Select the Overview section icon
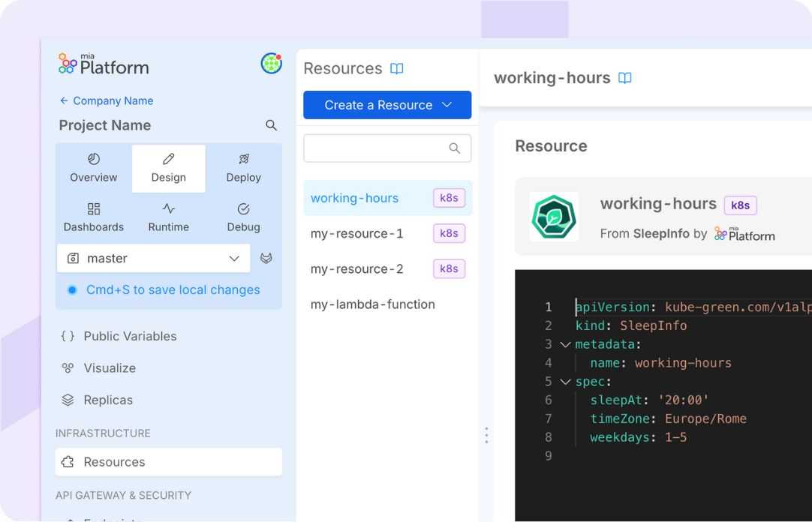The height and width of the screenshot is (522, 812). [x=93, y=159]
